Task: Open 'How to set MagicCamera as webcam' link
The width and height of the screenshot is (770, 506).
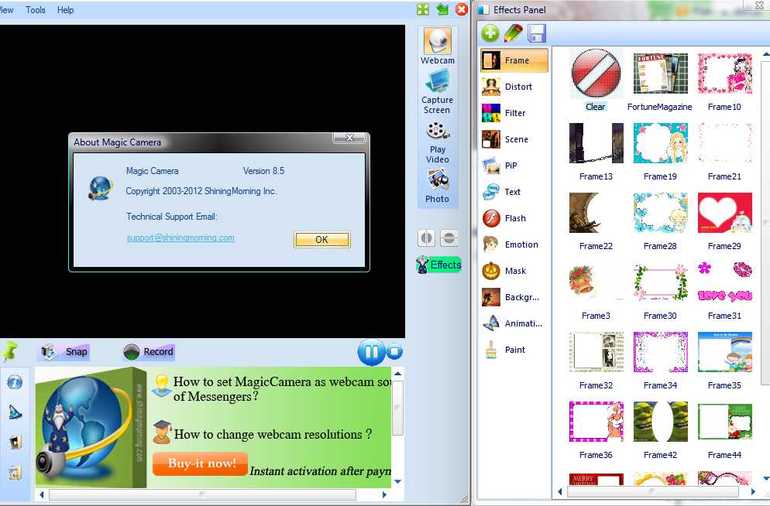Action: (x=282, y=389)
